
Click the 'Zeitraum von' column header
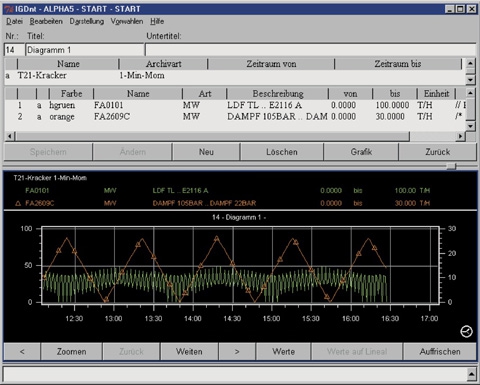[271, 64]
